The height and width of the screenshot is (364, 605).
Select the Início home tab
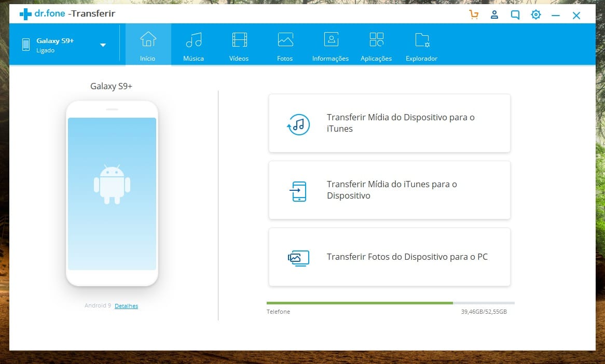point(148,46)
